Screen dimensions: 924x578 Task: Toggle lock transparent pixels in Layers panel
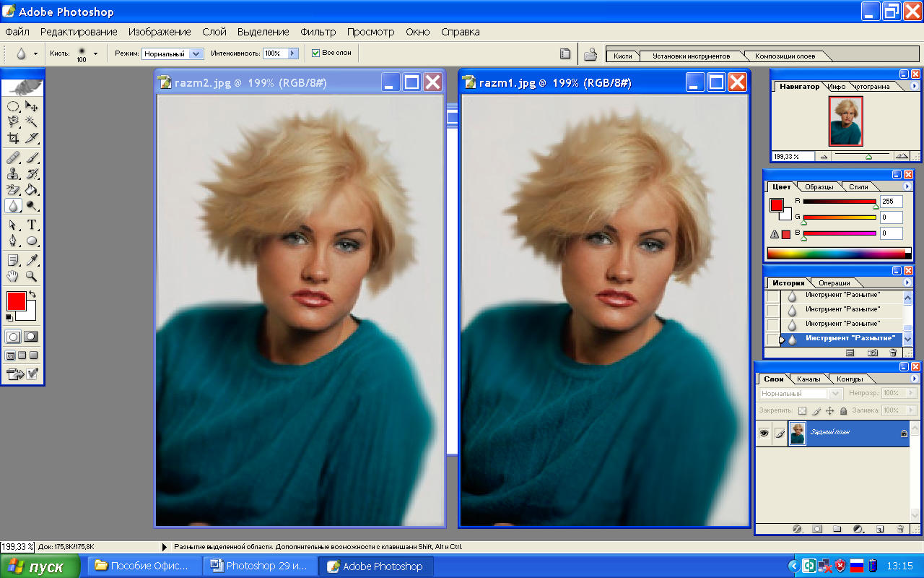point(802,410)
